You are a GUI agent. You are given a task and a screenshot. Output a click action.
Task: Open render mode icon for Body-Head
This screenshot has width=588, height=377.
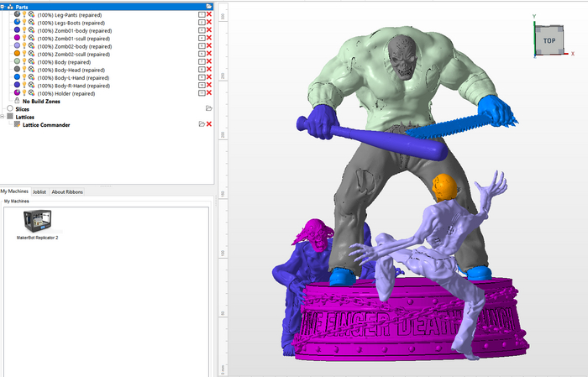[32, 70]
